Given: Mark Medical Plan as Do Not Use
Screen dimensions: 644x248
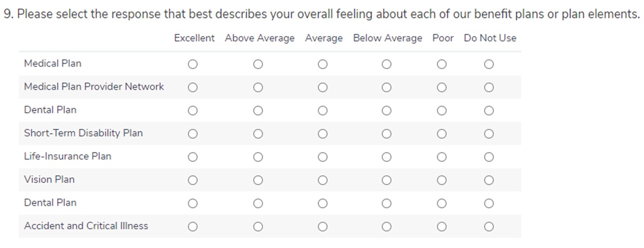Looking at the screenshot, I should [489, 64].
